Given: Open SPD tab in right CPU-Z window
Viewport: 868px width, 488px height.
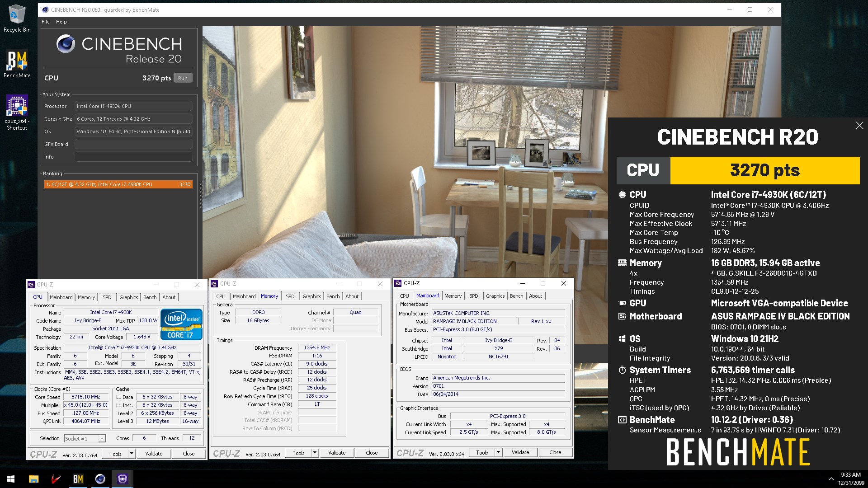Looking at the screenshot, I should tap(474, 296).
